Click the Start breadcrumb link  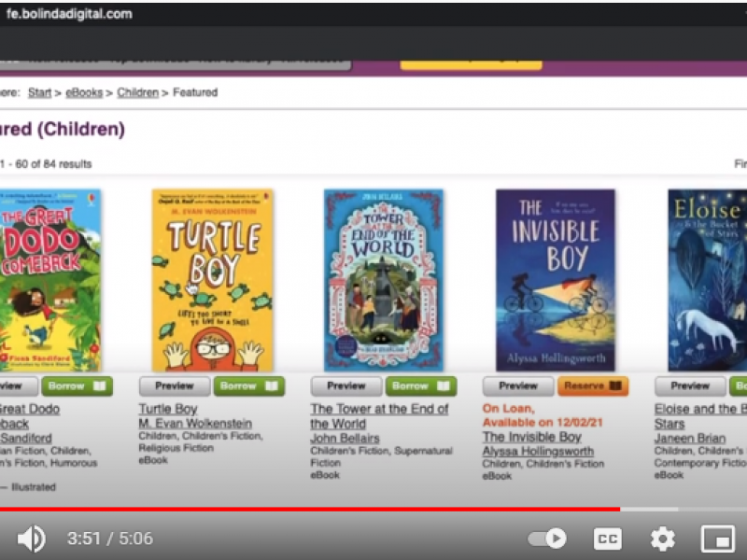coord(39,92)
